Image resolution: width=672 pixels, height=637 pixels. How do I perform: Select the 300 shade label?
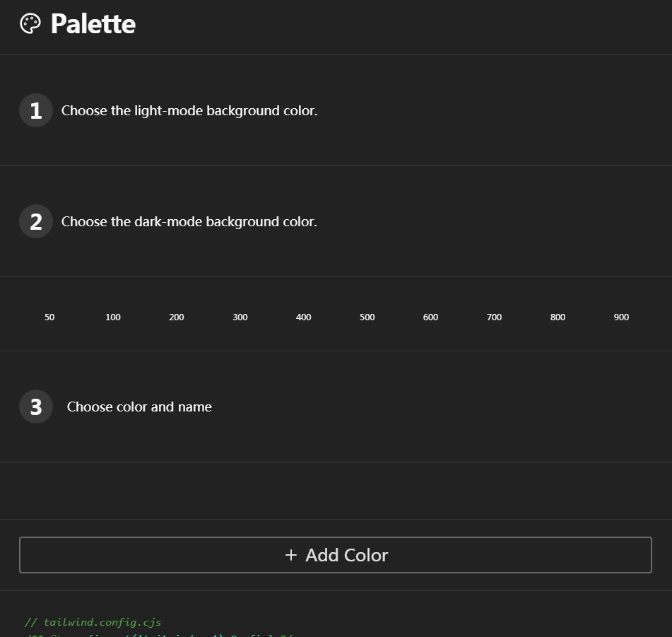pyautogui.click(x=240, y=317)
